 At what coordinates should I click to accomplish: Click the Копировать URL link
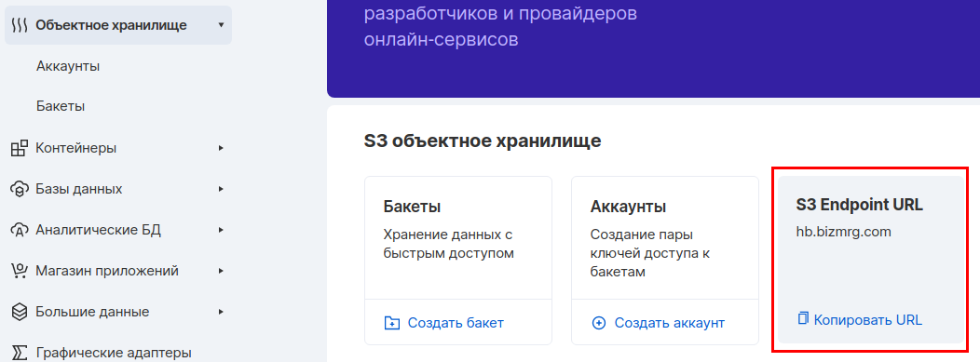click(x=868, y=320)
